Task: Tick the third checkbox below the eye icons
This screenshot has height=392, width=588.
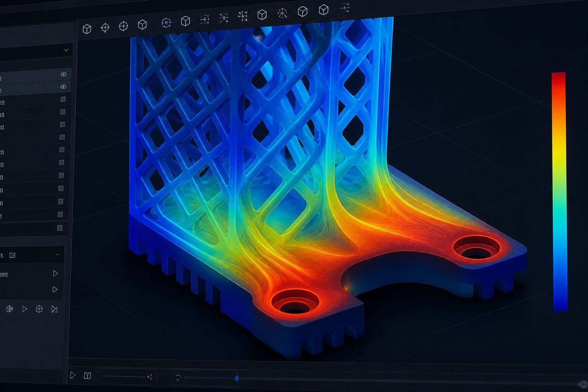Action: 62,124
